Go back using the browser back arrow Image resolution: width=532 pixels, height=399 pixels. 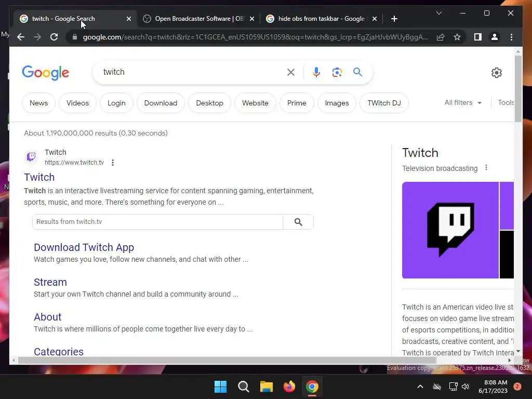click(21, 37)
